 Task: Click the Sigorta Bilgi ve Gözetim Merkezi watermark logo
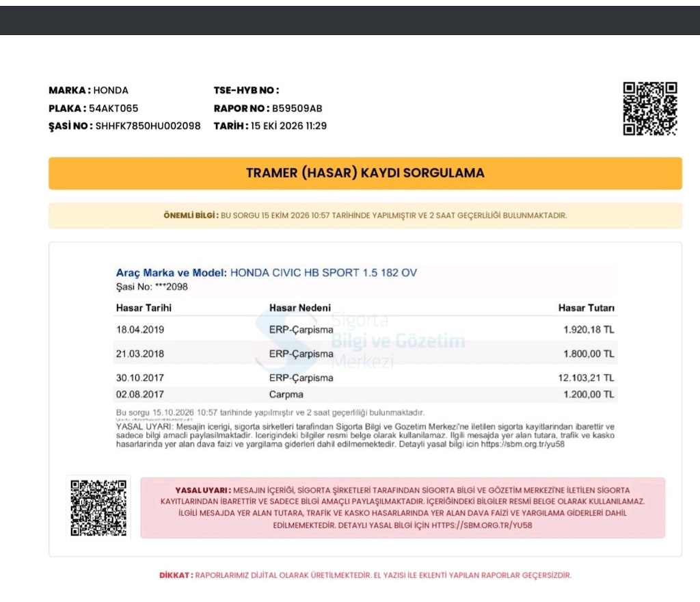click(360, 341)
